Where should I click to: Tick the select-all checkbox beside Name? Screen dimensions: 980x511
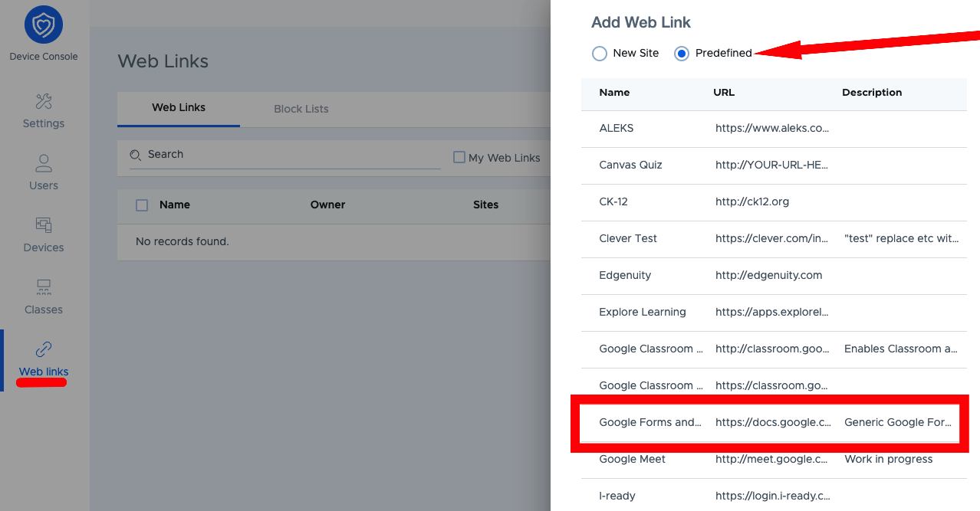142,205
